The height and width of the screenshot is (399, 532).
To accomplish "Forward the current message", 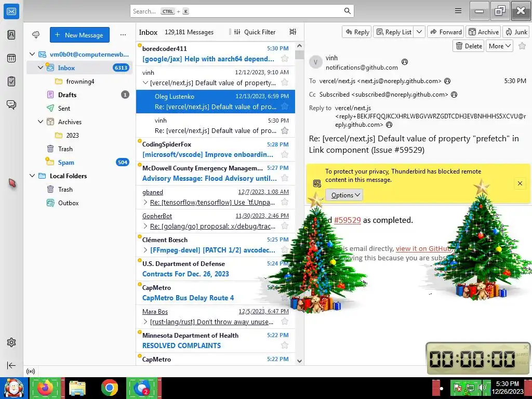I will [446, 32].
